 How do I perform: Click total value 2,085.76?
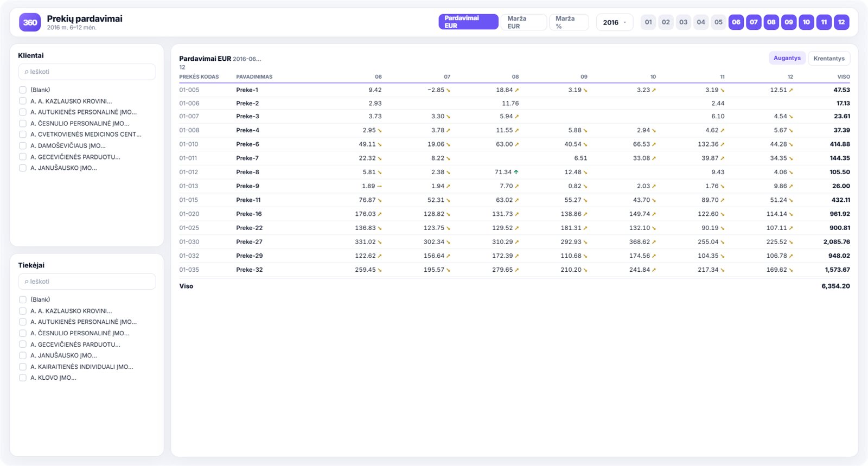tap(837, 242)
